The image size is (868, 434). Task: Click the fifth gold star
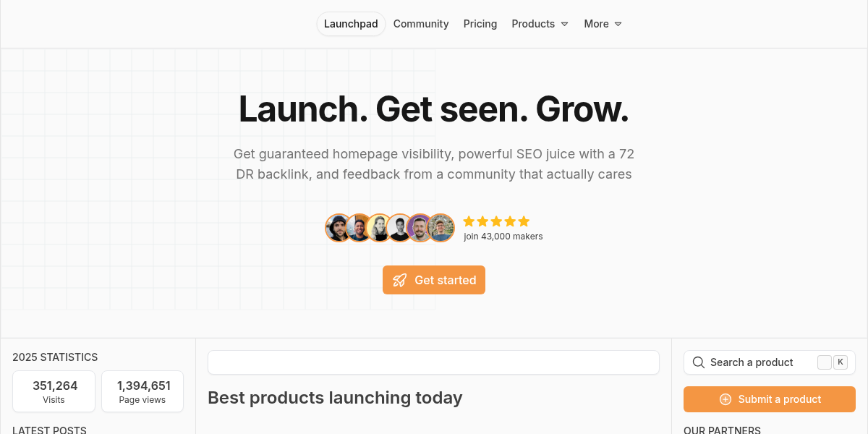pos(524,221)
